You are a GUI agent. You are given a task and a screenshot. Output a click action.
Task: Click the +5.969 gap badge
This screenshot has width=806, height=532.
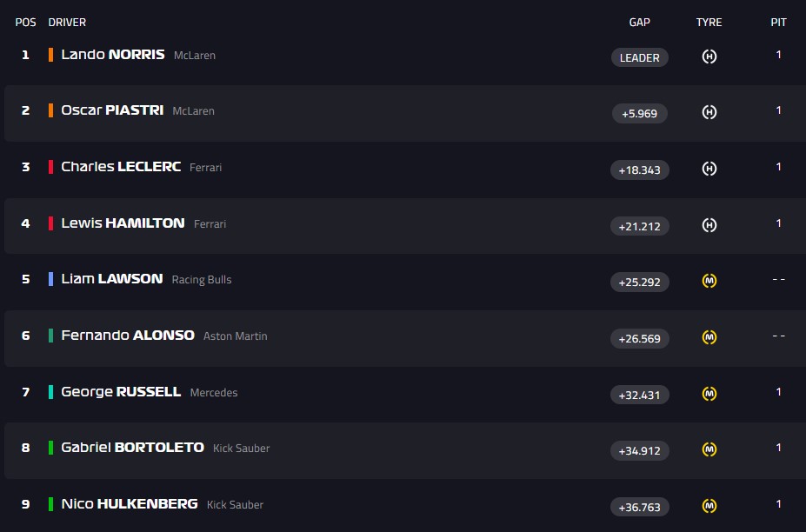click(x=639, y=113)
